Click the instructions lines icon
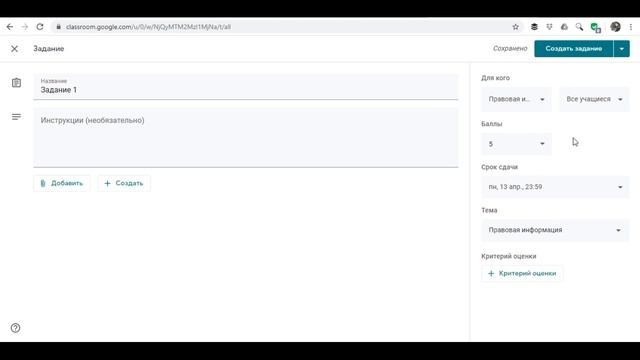This screenshot has width=640, height=360. click(16, 117)
